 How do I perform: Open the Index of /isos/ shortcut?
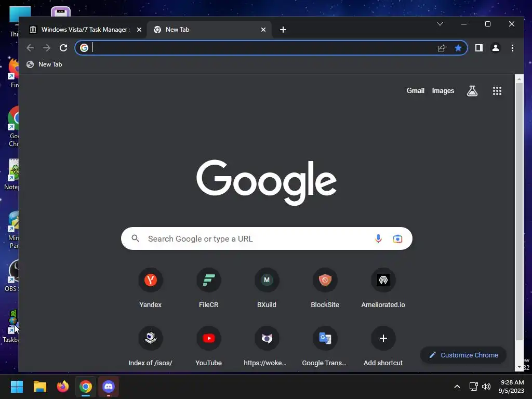pyautogui.click(x=150, y=346)
